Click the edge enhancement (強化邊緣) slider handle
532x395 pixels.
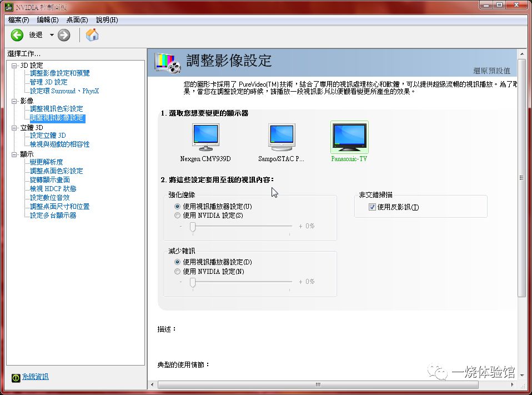pyautogui.click(x=193, y=227)
